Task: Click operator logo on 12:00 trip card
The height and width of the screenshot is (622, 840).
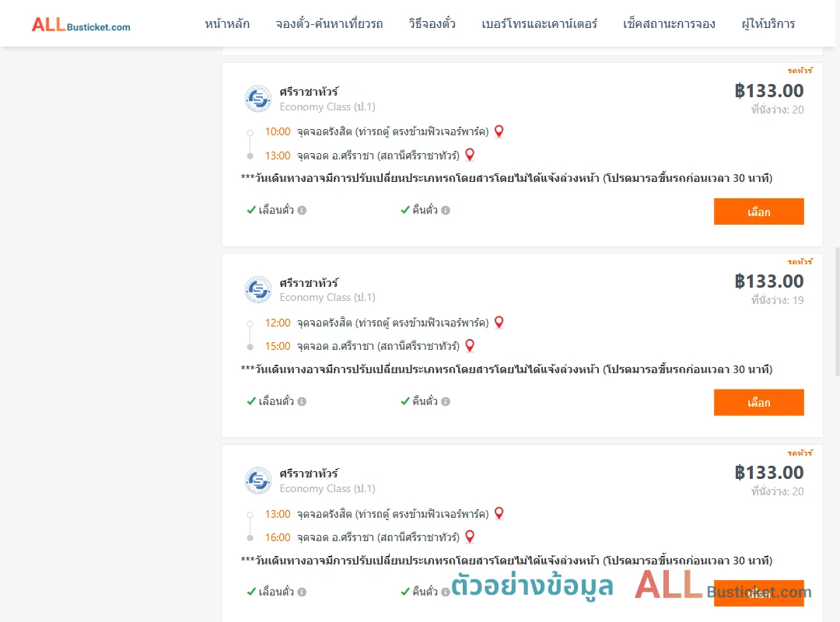Action: [258, 290]
